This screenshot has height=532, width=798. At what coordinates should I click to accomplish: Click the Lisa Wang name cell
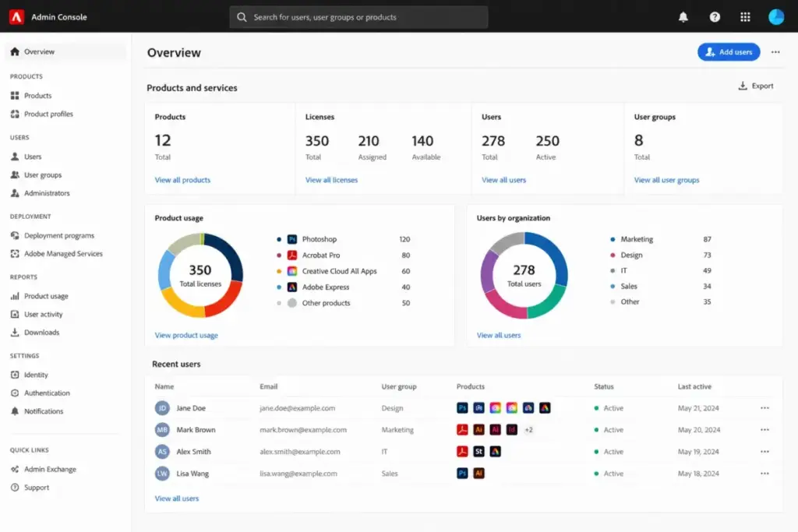point(192,474)
